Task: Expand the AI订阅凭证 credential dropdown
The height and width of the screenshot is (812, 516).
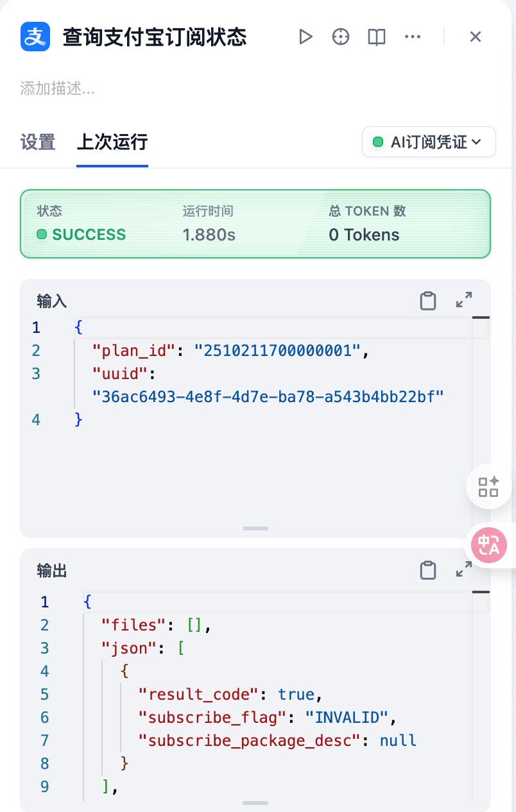Action: [429, 142]
